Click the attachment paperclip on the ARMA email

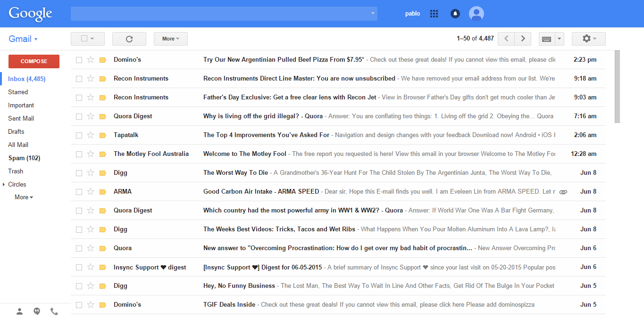[x=563, y=191]
